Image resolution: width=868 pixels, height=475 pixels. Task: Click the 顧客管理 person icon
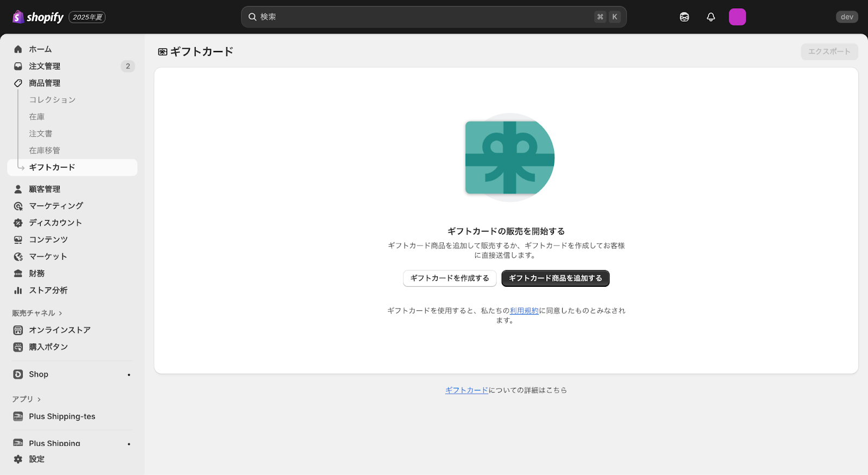click(18, 189)
